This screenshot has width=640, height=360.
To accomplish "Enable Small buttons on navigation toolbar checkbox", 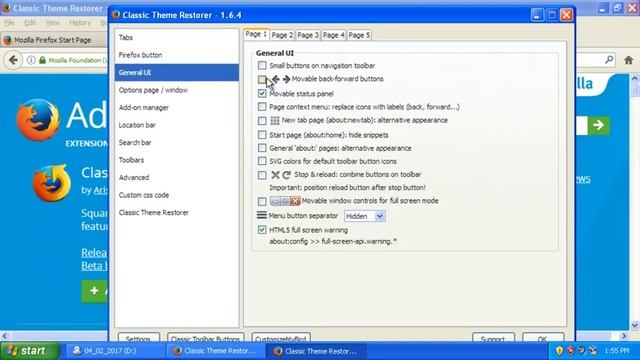I will click(262, 65).
